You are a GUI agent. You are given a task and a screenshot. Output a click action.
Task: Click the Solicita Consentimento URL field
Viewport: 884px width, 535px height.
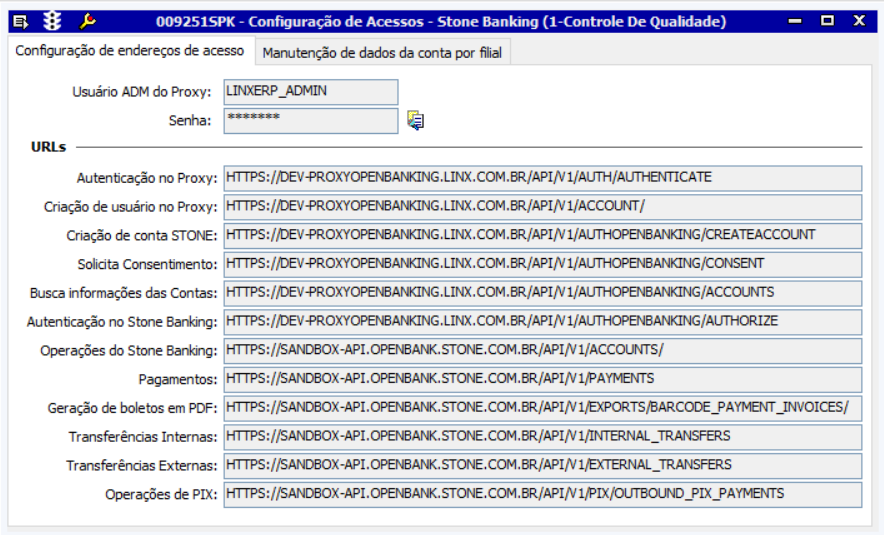coord(542,264)
